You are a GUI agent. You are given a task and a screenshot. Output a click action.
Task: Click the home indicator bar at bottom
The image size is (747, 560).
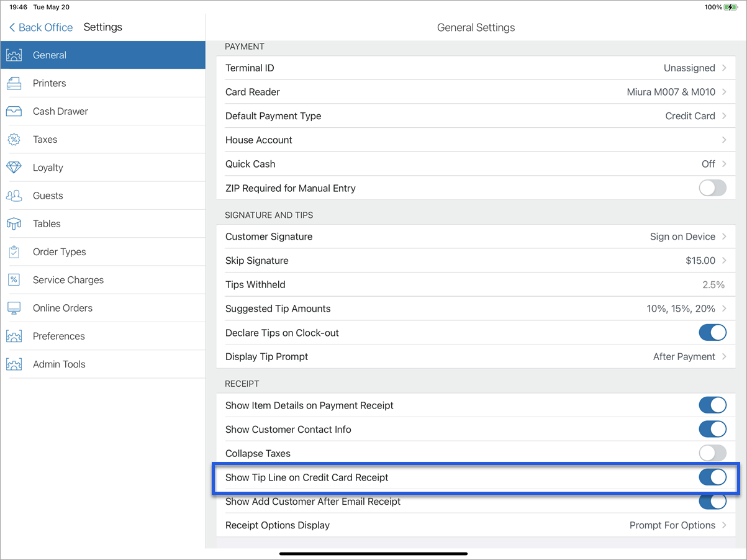click(x=373, y=553)
